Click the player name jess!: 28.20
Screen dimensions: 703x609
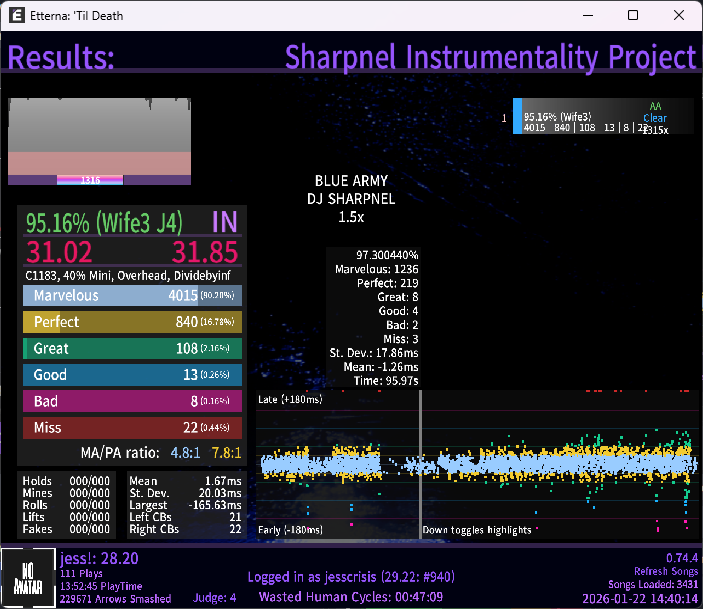click(99, 558)
